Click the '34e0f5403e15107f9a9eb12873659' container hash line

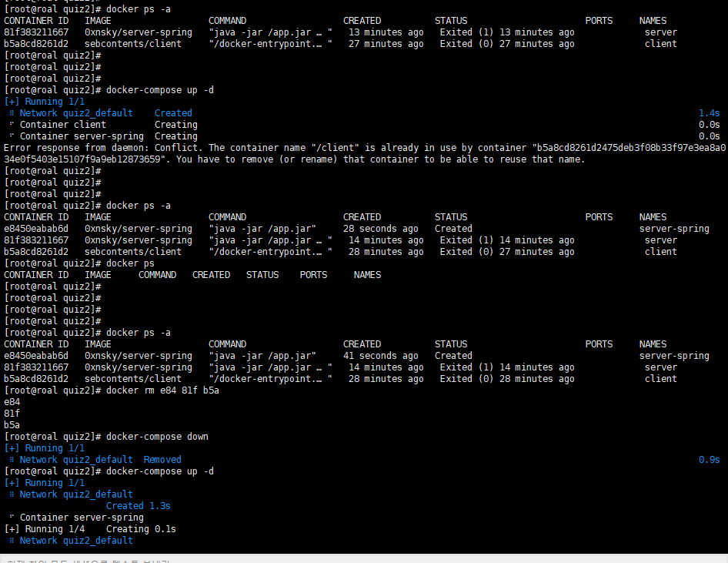coord(295,159)
